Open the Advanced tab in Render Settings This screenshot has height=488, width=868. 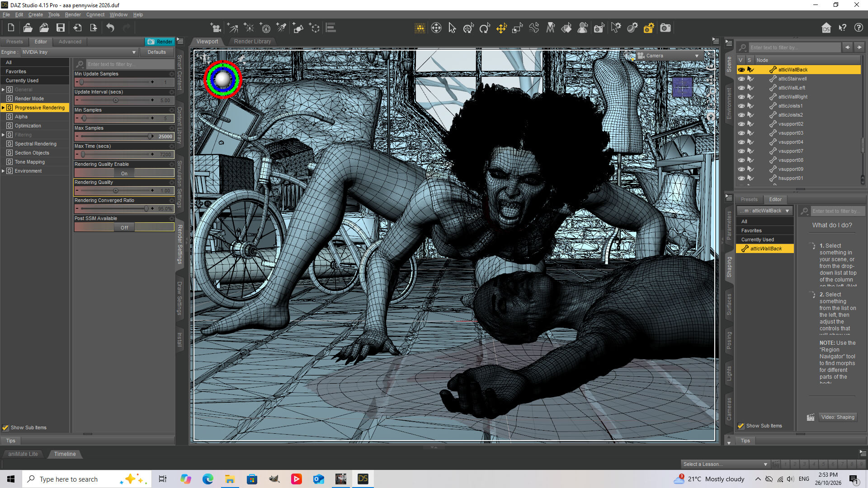(70, 42)
